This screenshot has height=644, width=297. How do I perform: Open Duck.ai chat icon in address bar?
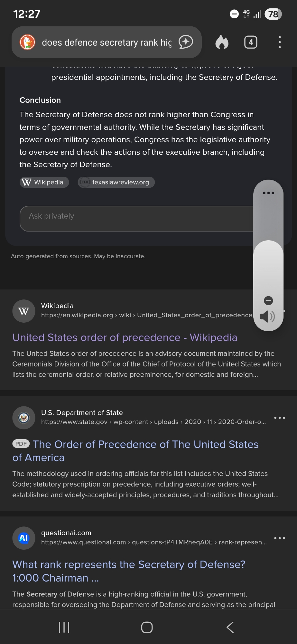point(186,42)
